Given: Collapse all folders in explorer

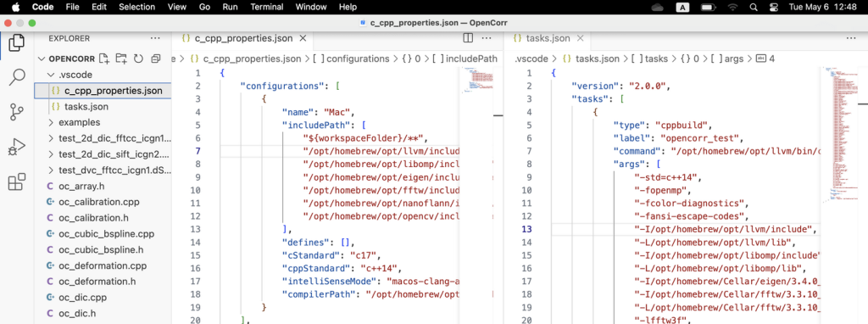Looking at the screenshot, I should 156,59.
